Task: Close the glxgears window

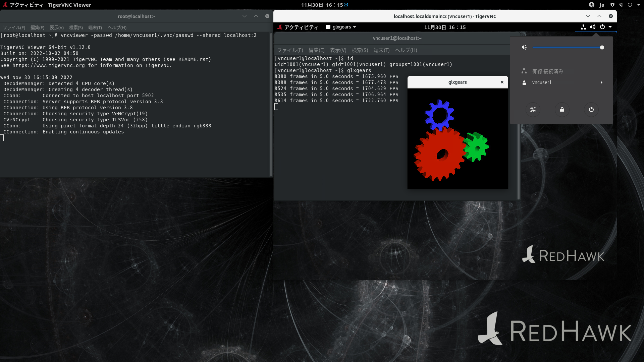Action: (x=502, y=82)
